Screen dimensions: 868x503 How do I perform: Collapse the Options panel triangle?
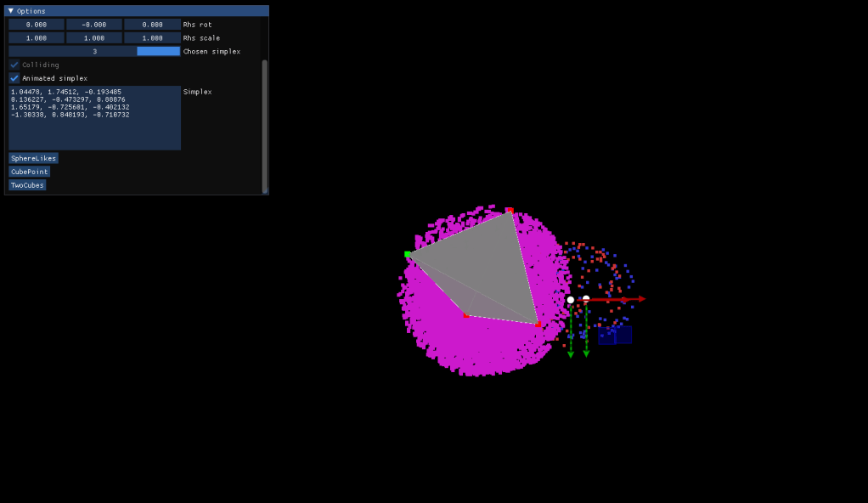pos(11,11)
